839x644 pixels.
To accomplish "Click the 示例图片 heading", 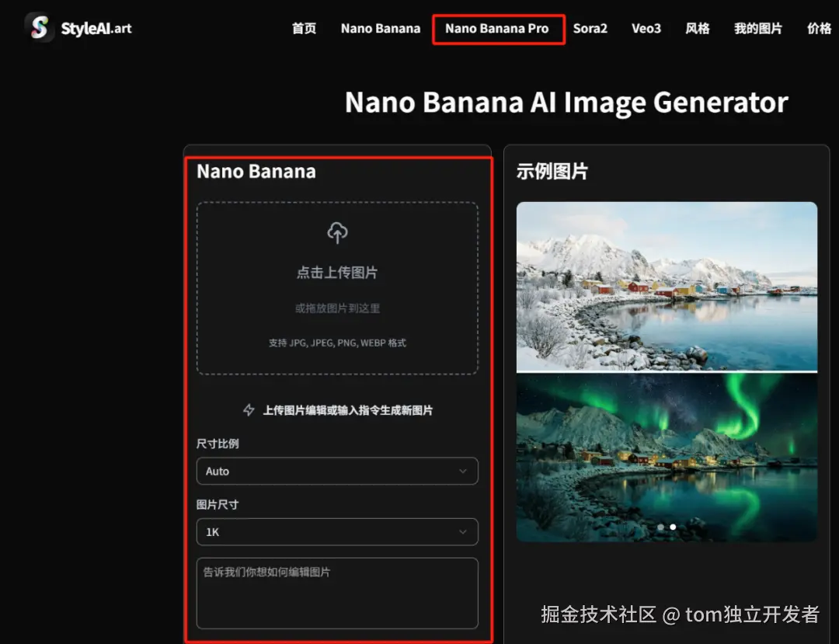I will pos(552,172).
